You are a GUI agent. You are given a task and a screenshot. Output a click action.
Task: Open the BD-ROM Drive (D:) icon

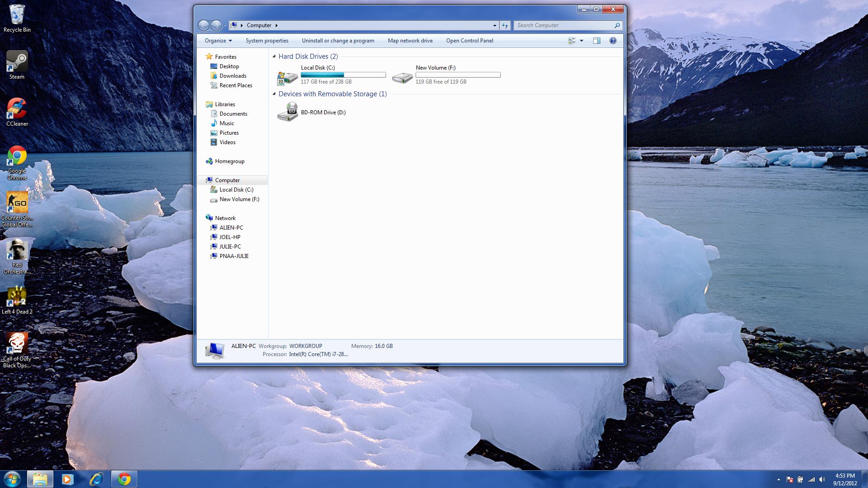288,112
